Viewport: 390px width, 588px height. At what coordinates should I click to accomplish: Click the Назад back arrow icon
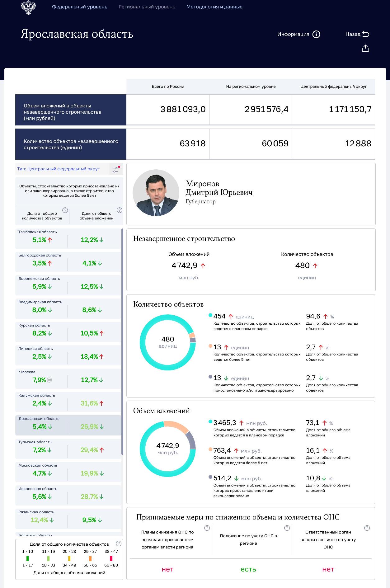click(366, 34)
